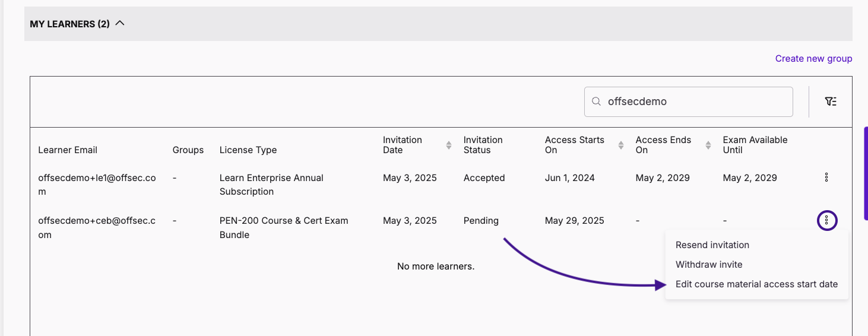Collapse the My Learners section chevron
Viewport: 868px width, 336px height.
tap(120, 24)
